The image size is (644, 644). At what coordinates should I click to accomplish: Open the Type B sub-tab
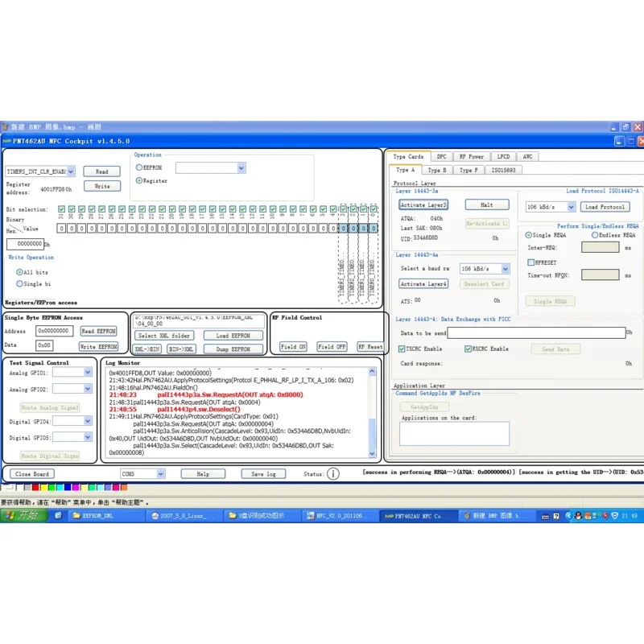click(x=437, y=170)
